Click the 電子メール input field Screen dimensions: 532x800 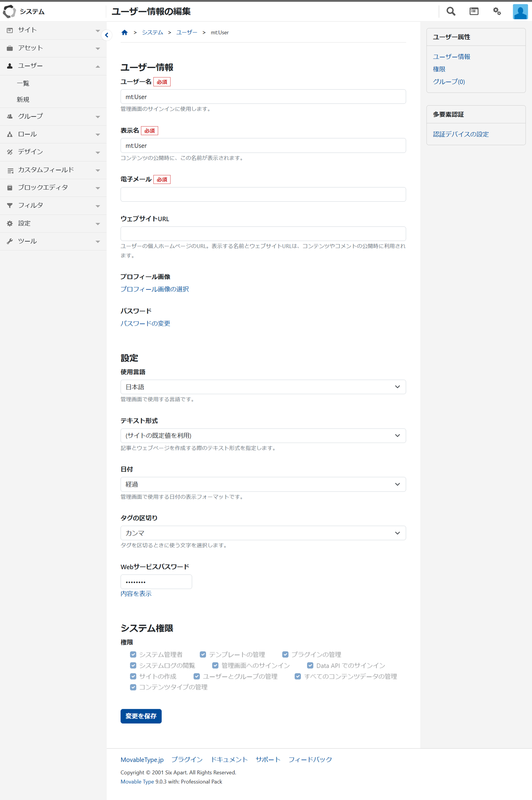click(263, 194)
